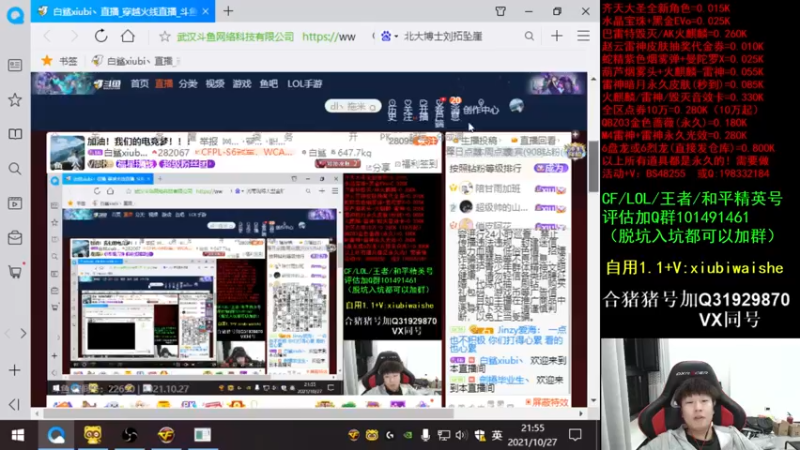Click the vertical page scrollbar thumb

pos(593,167)
